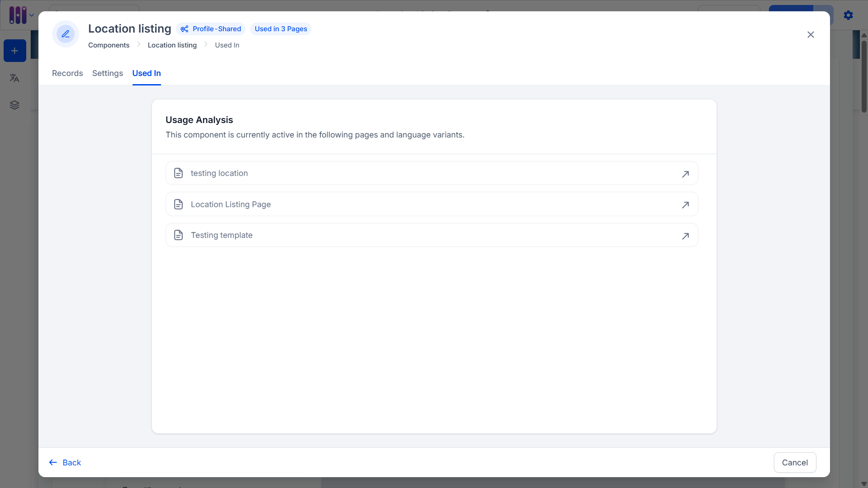Click the Cancel button

coord(795,463)
